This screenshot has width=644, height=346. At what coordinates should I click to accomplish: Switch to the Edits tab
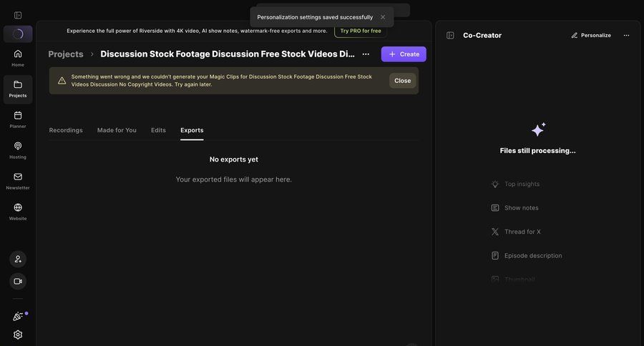click(158, 130)
